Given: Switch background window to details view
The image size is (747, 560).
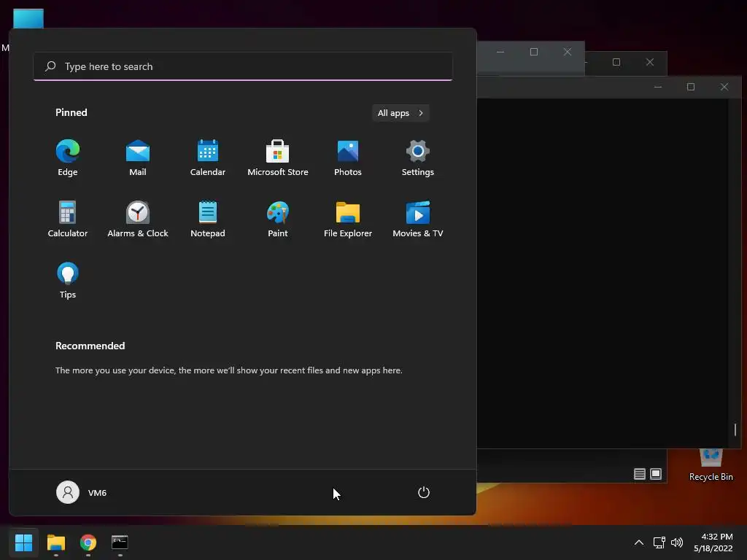Looking at the screenshot, I should click(x=639, y=474).
